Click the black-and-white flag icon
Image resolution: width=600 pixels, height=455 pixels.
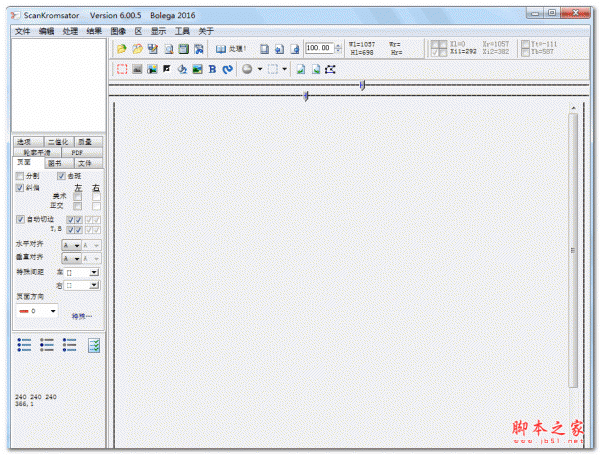click(x=167, y=69)
